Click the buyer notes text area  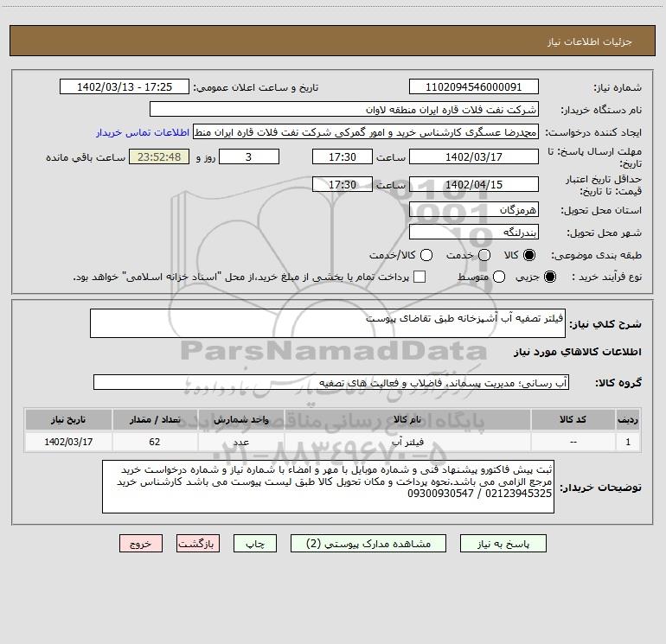[328, 487]
